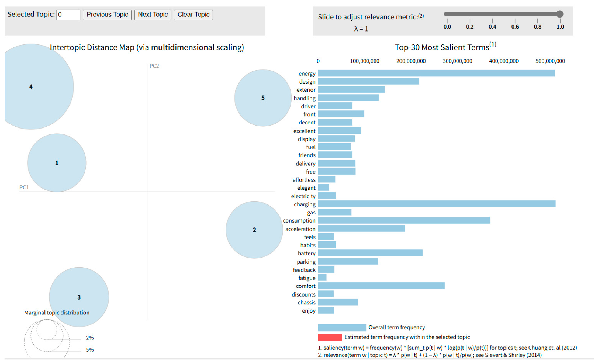598x364 pixels.
Task: Click the 'free' term label
Action: 310,172
